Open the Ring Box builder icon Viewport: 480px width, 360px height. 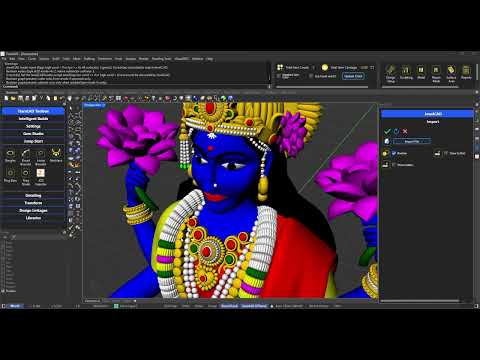click(10, 174)
